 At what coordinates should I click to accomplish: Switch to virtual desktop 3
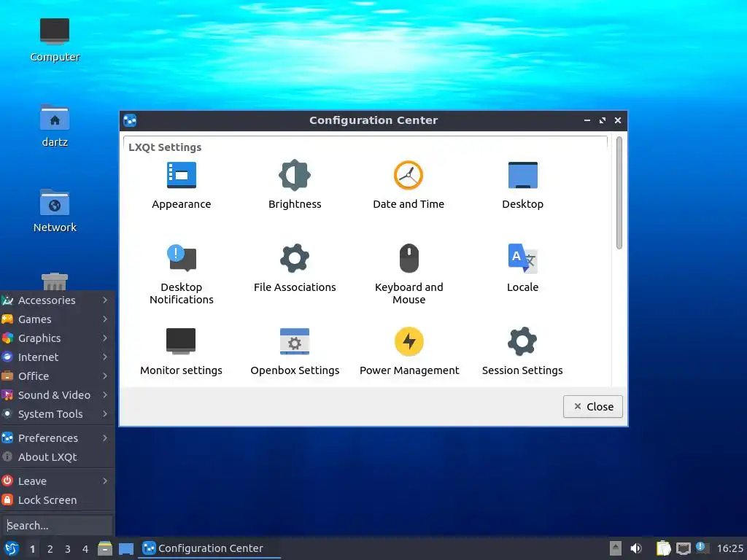pos(68,549)
